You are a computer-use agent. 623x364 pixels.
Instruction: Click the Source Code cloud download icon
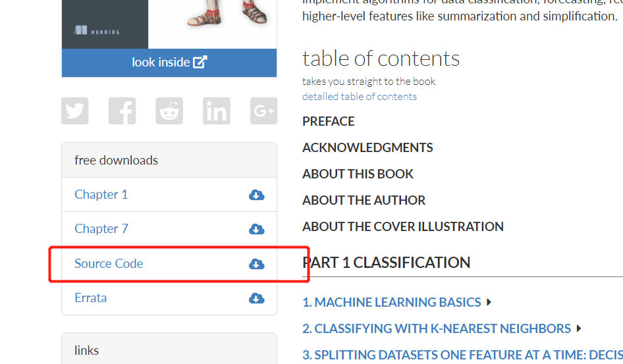(x=257, y=264)
